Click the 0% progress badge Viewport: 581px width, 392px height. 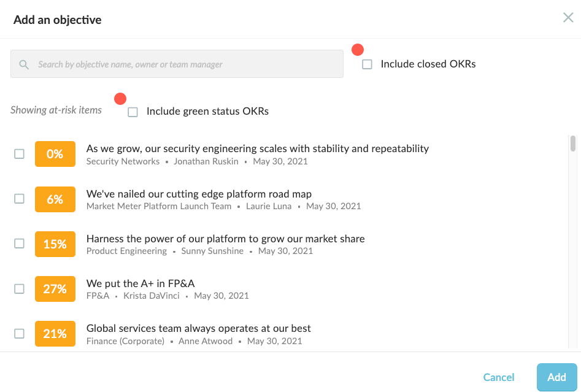coord(55,154)
